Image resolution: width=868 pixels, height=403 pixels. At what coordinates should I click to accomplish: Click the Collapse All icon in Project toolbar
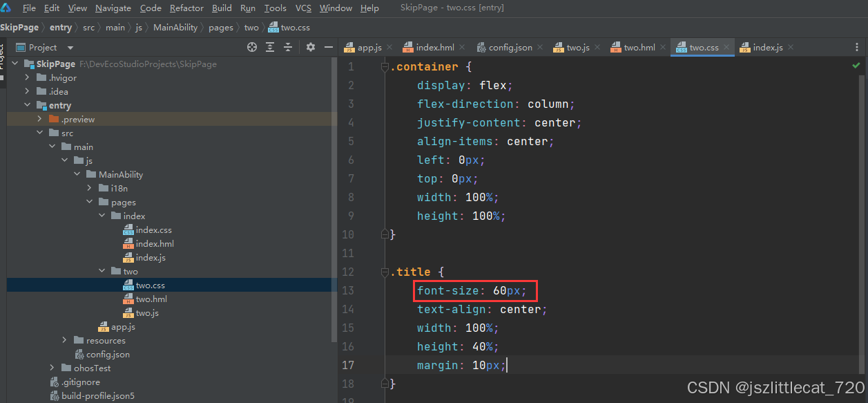tap(288, 47)
